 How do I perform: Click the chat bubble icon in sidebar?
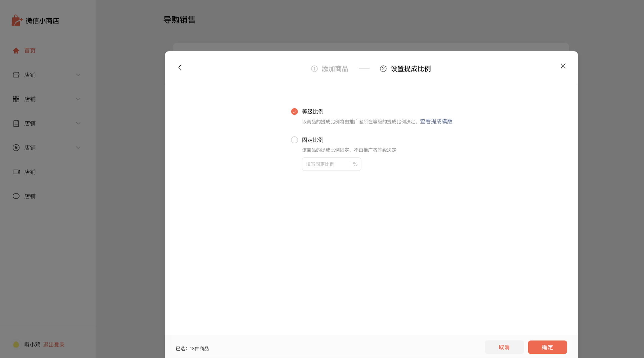point(16,196)
